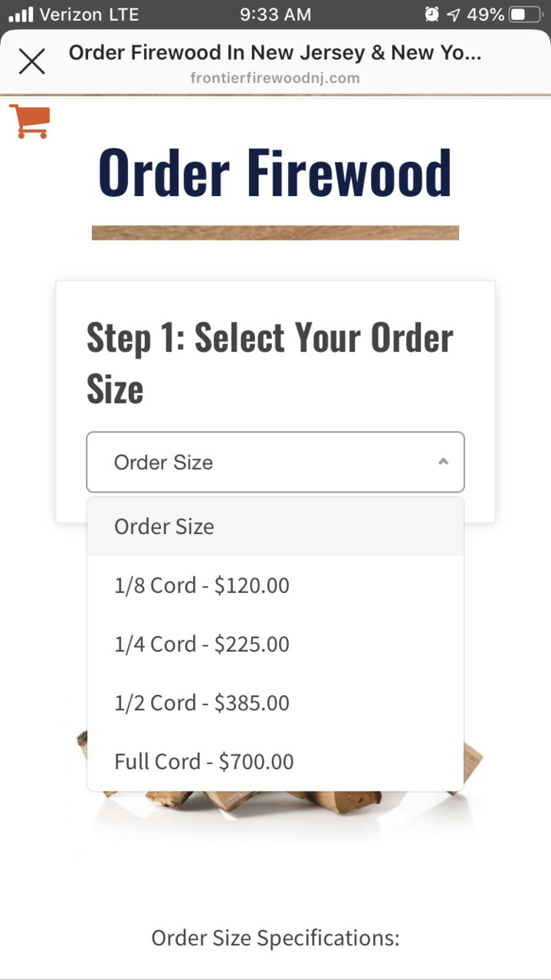Viewport: 551px width, 980px height.
Task: Tap the location arrow status icon
Action: [x=454, y=15]
